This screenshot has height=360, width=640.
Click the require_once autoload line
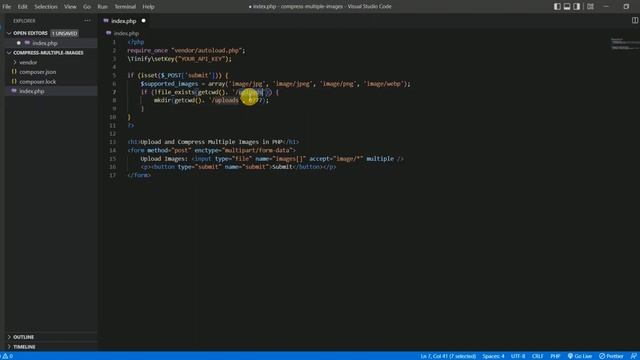coord(186,51)
